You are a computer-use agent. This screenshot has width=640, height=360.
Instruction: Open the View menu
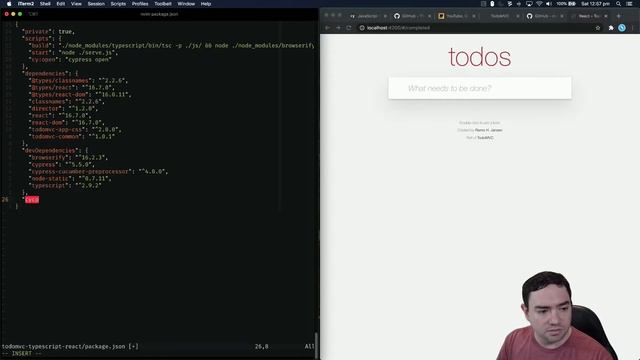pyautogui.click(x=76, y=4)
